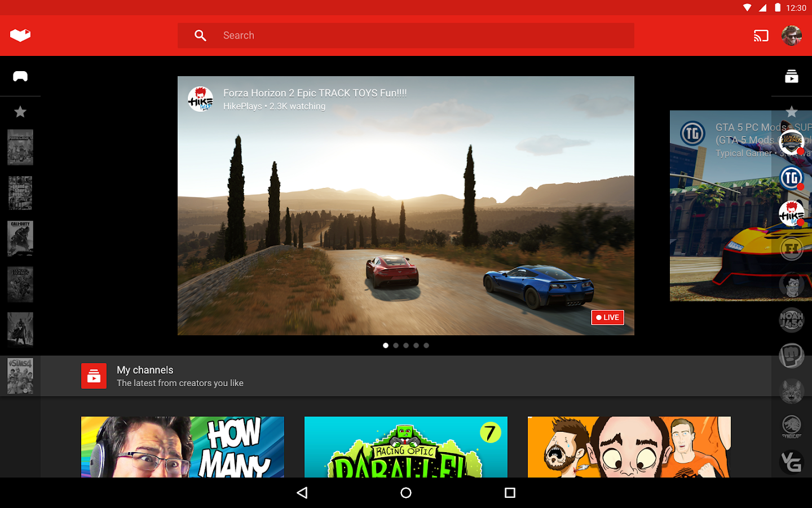Click the red LIVE badge
This screenshot has width=812, height=508.
[x=607, y=317]
